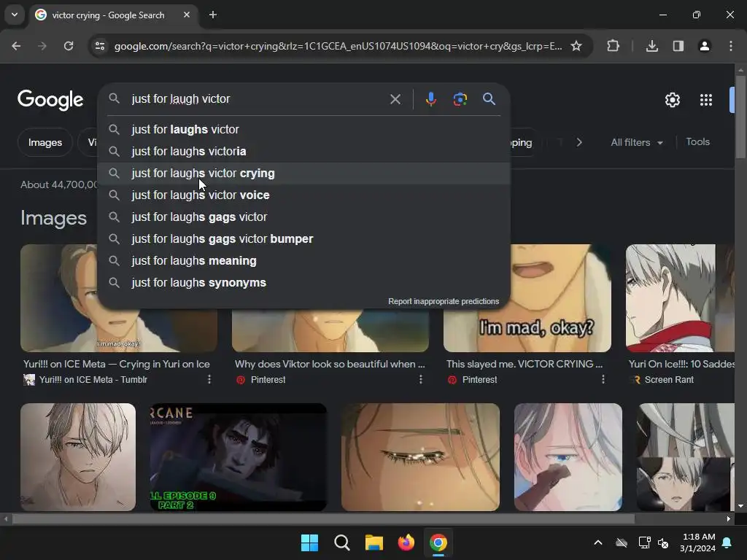Open the clock showing 1:18 AM
This screenshot has width=747, height=560.
[x=697, y=542]
